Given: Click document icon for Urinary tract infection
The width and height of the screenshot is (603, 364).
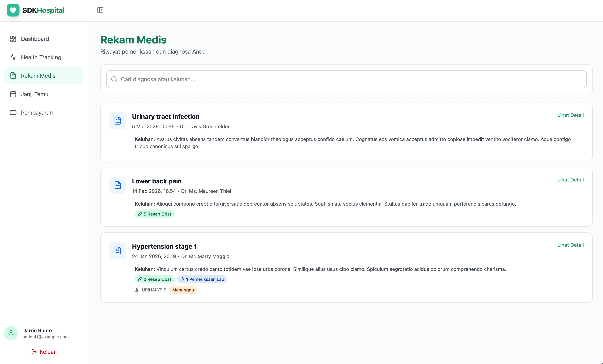Looking at the screenshot, I should [118, 121].
